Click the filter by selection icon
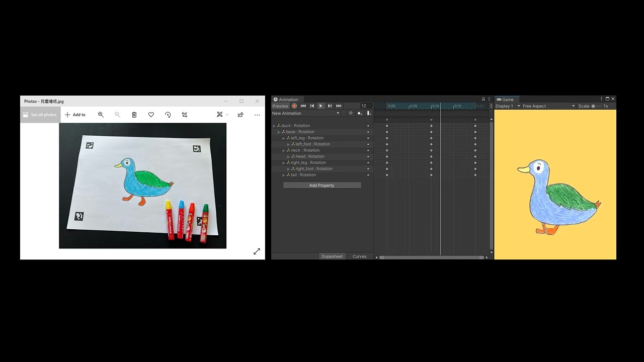The height and width of the screenshot is (362, 644). 351,113
